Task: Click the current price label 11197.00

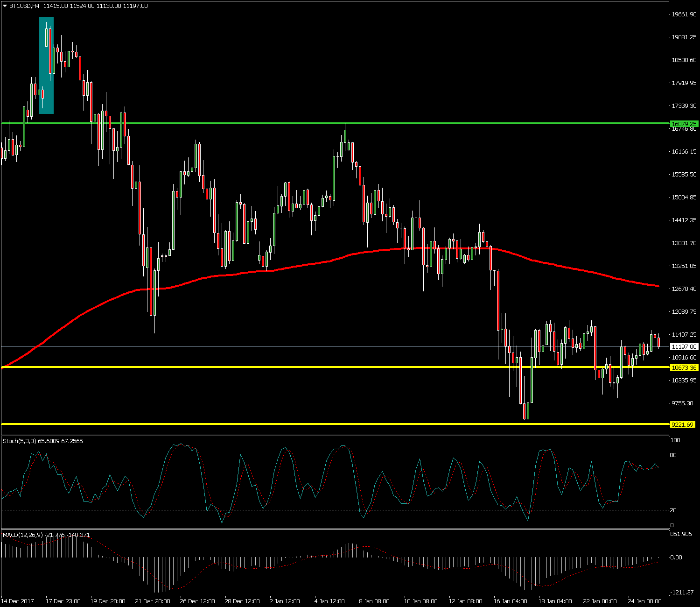Action: click(684, 347)
